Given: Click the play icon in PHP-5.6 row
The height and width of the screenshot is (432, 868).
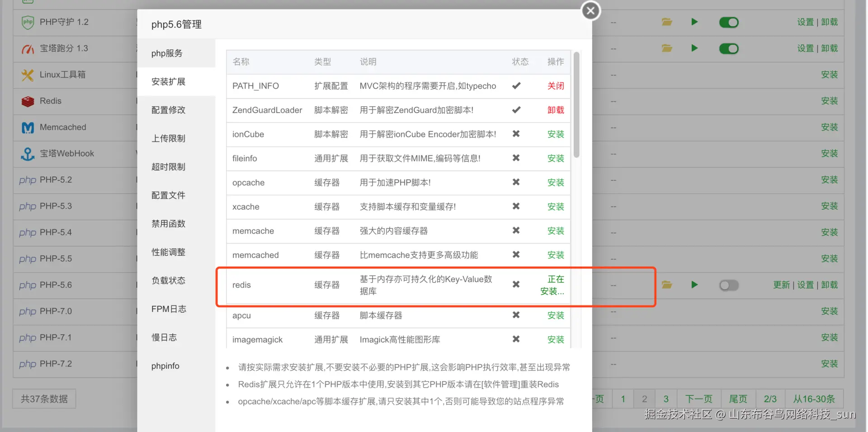Looking at the screenshot, I should coord(694,285).
